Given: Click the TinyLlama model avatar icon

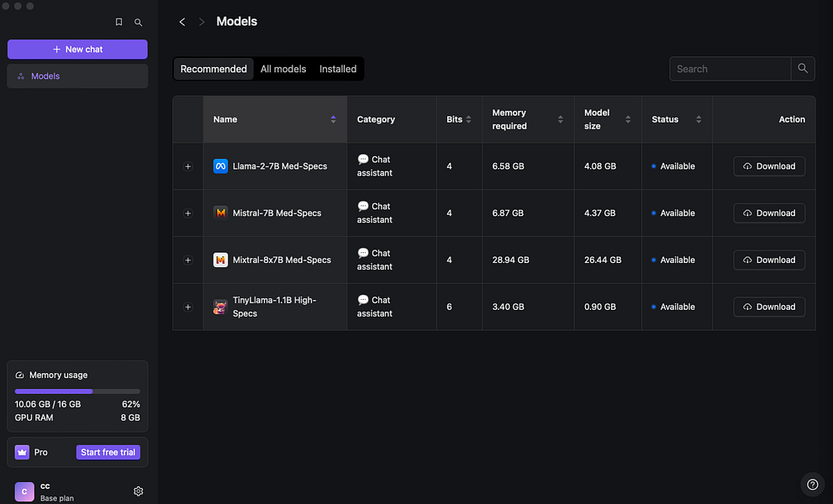Looking at the screenshot, I should point(220,307).
